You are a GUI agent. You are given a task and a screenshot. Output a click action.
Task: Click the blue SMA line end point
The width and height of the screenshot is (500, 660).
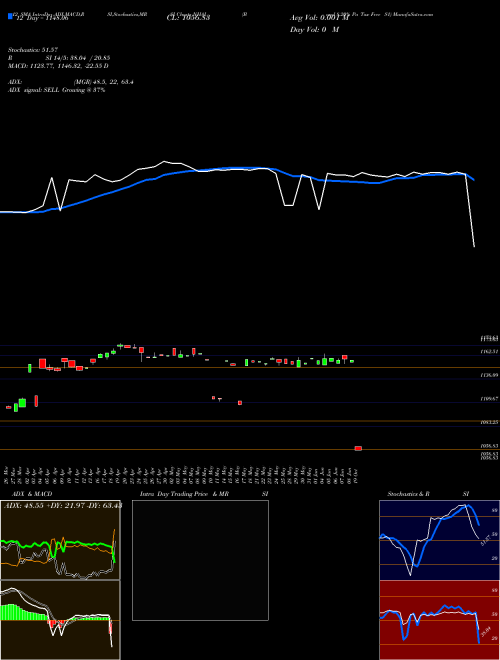474,180
